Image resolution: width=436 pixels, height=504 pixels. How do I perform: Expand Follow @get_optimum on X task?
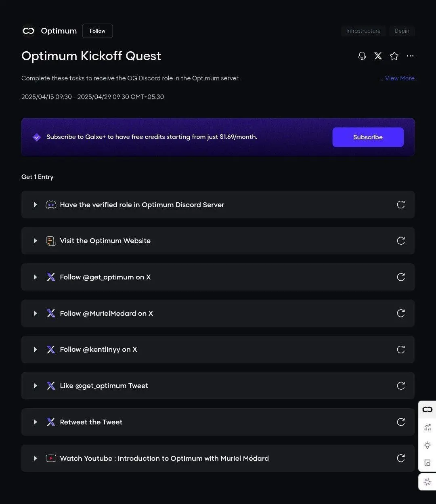click(35, 277)
